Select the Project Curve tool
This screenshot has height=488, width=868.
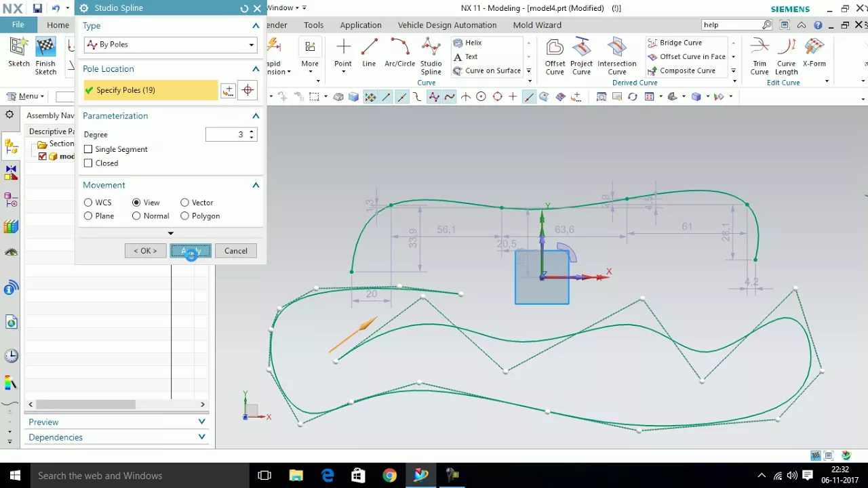click(581, 56)
